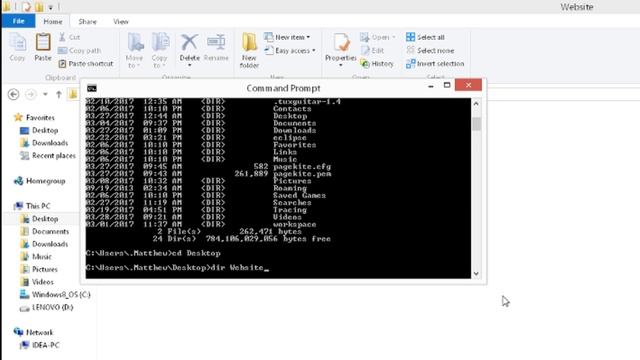Maximize the Command Prompt window

(x=447, y=85)
